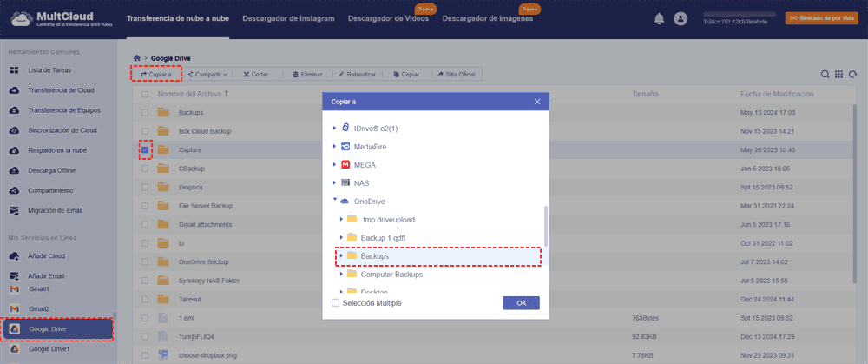
Task: Open Descargador de Videos tab
Action: click(x=388, y=19)
